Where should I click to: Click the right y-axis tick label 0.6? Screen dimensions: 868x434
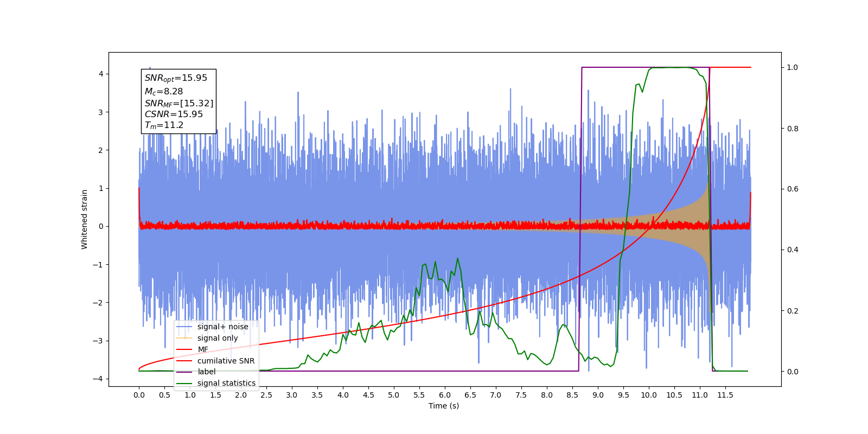point(793,189)
